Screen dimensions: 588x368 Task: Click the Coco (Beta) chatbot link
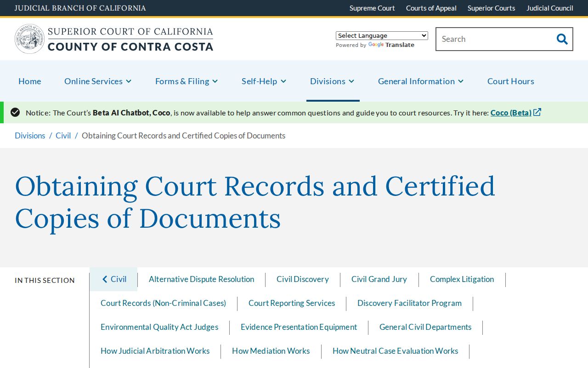point(511,113)
